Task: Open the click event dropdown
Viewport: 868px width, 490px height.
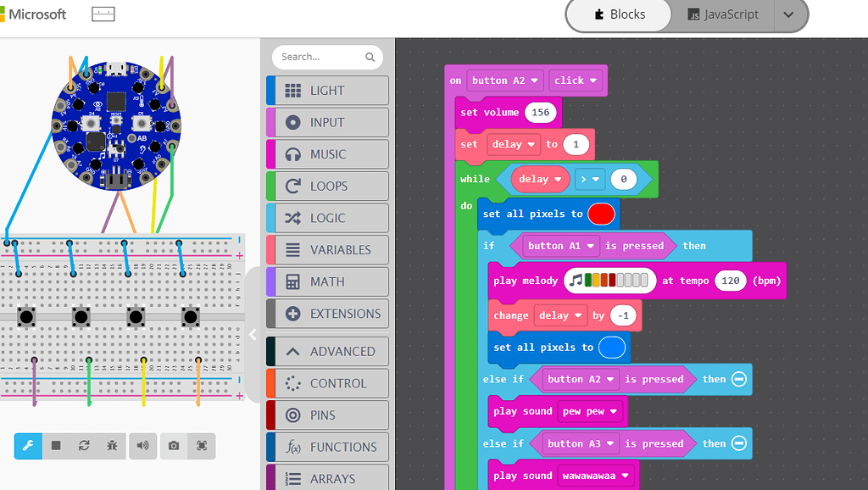Action: 576,81
